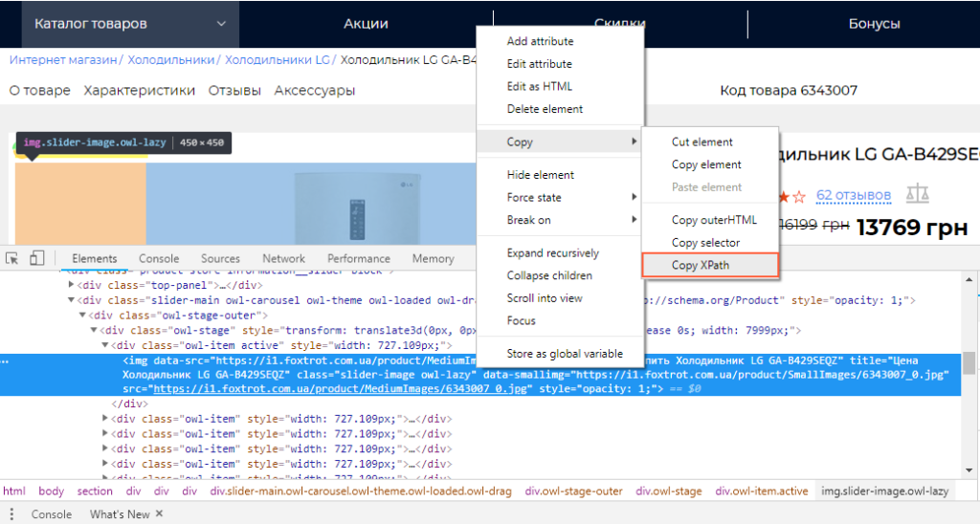The width and height of the screenshot is (980, 524).
Task: Click the Elements panel vertical scrollbar
Action: coord(969,363)
